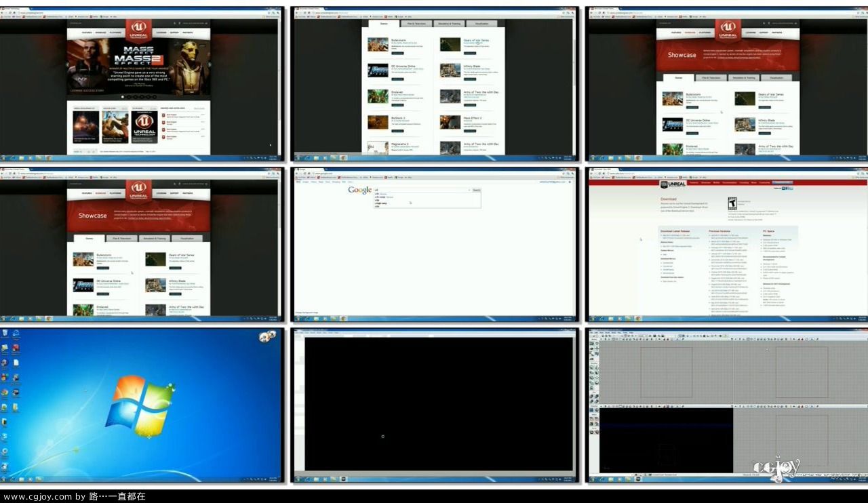Open Mass Effect 2 entry thumbnail in showcase list
Image resolution: width=868 pixels, height=503 pixels.
coord(450,122)
